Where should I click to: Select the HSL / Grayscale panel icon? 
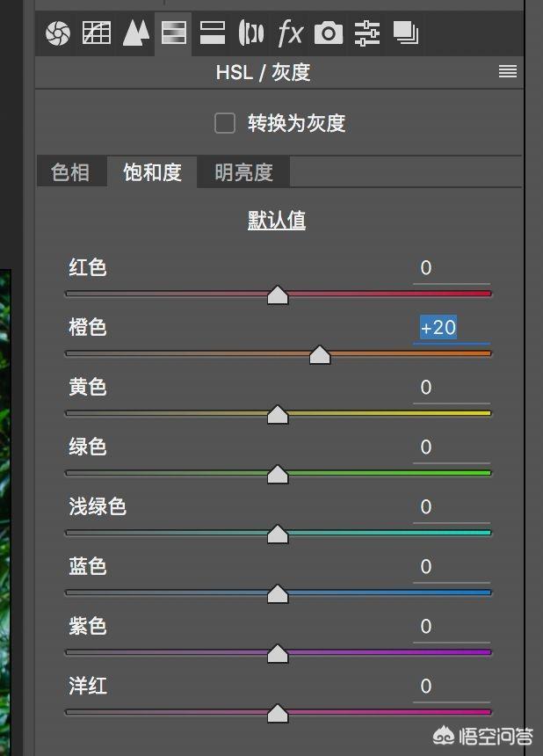173,33
